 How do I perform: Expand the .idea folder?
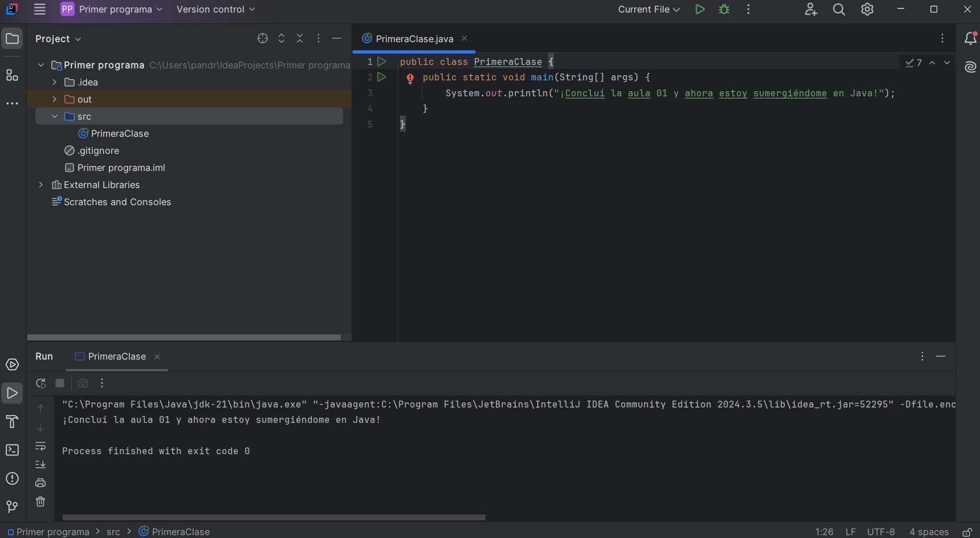pos(55,82)
